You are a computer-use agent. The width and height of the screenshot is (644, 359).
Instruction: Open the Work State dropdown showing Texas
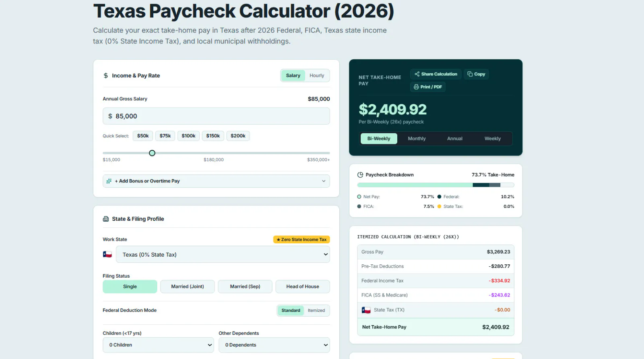click(223, 254)
